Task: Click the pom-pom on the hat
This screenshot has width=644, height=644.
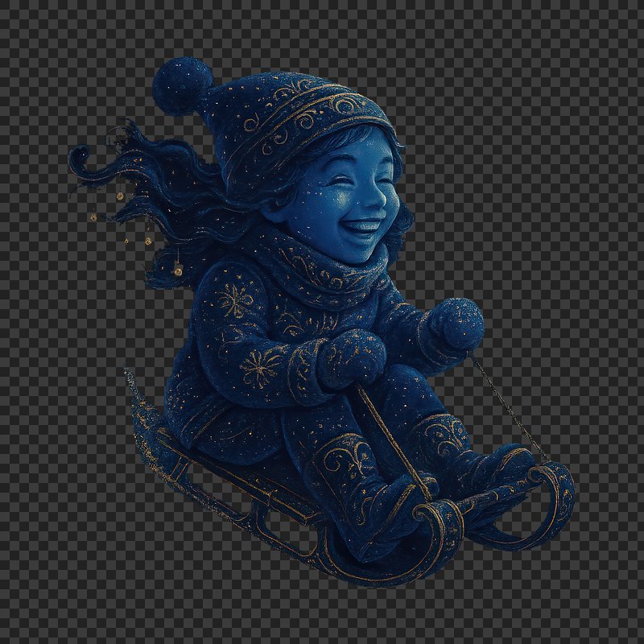Action: pos(183,85)
